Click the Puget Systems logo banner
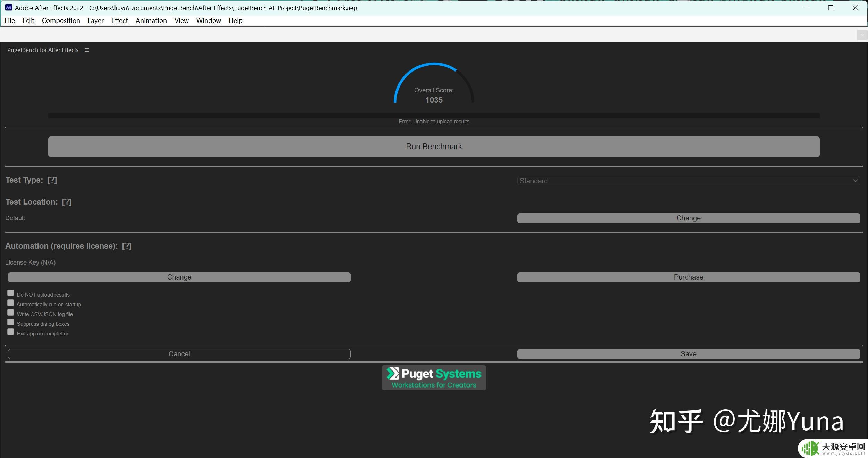Viewport: 868px width, 458px height. [x=434, y=378]
